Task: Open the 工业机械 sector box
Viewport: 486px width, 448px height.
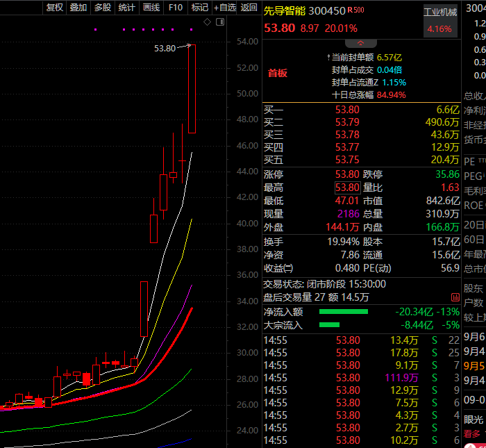Action: tap(440, 20)
